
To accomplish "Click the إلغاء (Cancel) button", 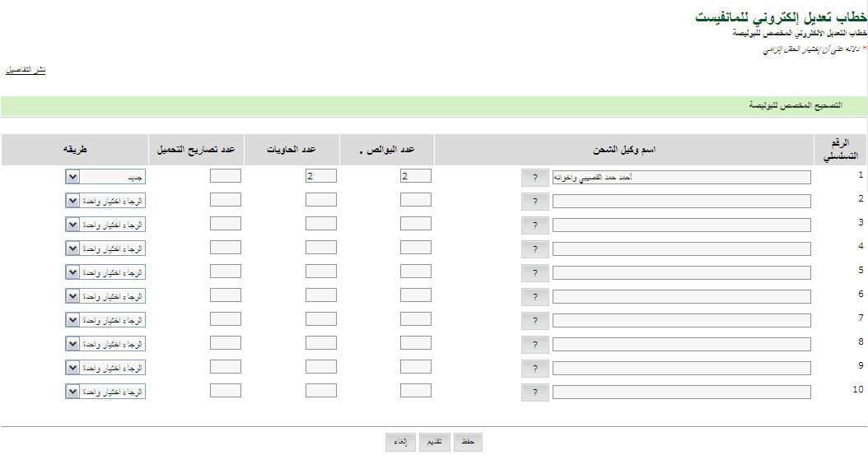I will click(400, 443).
